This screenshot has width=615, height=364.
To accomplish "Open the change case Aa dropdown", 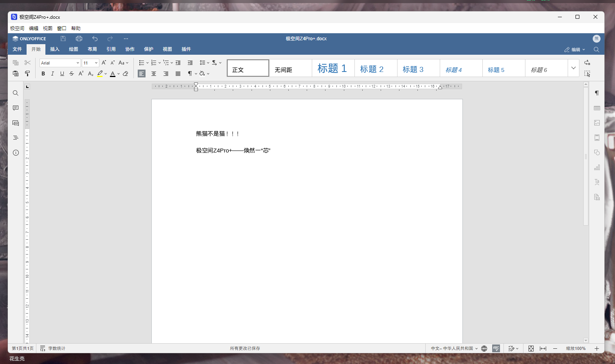I will (x=123, y=63).
